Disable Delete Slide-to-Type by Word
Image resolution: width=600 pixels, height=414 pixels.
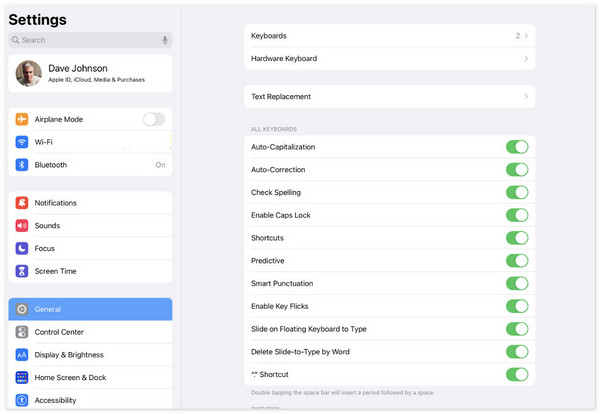[x=517, y=352]
